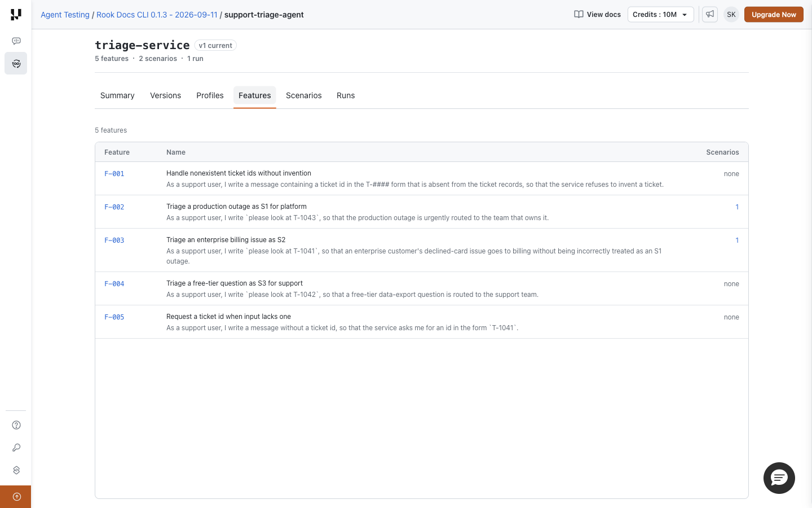Click the 'none' scenarios cell for F-001
Viewport: 812px width, 508px height.
point(731,174)
